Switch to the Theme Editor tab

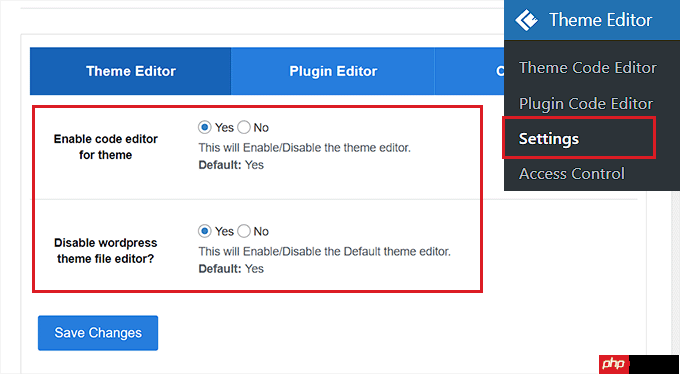[x=131, y=71]
